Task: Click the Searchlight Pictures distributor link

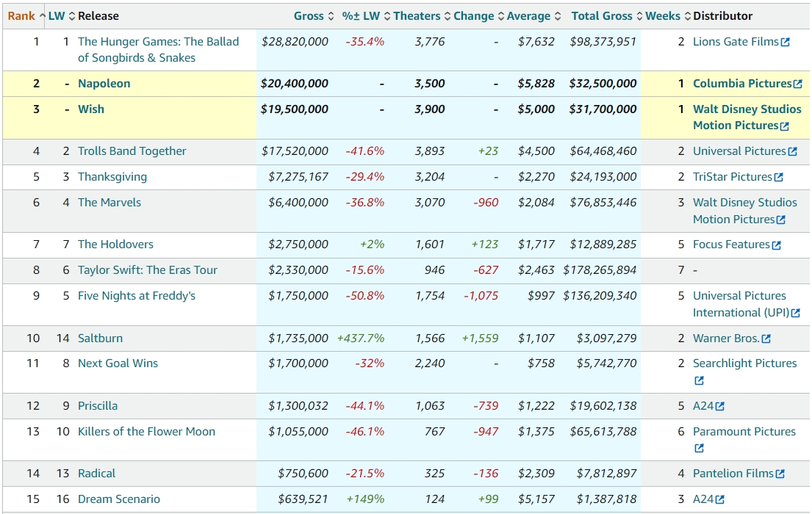Action: pos(744,364)
